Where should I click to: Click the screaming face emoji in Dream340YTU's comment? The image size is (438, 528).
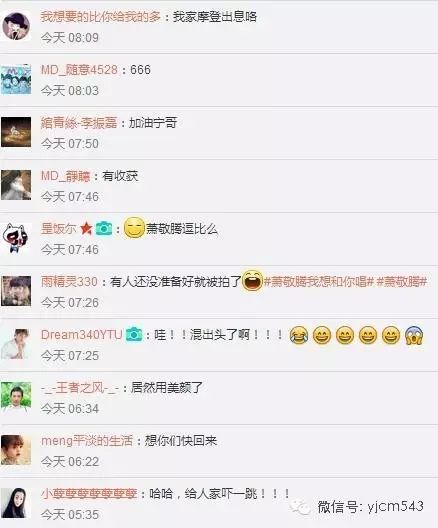point(413,335)
